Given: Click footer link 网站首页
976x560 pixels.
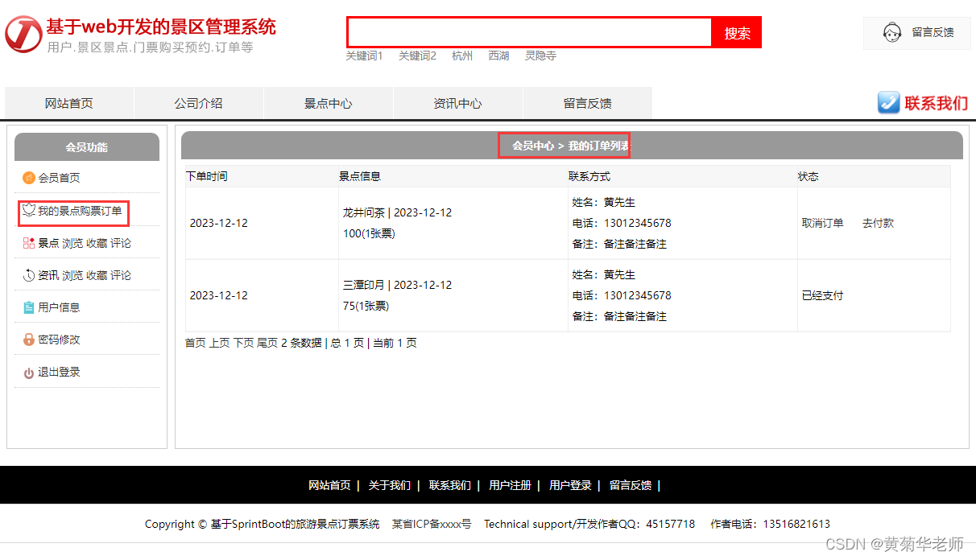Looking at the screenshot, I should coord(329,485).
